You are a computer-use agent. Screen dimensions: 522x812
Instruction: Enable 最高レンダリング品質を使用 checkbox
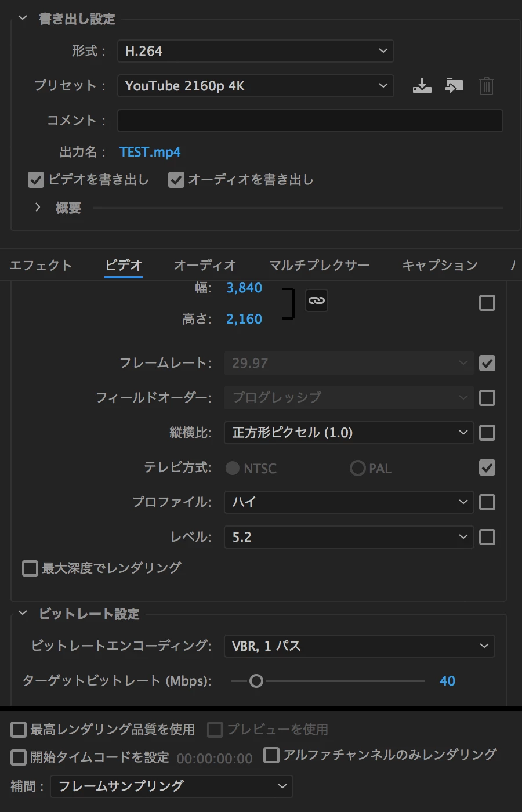click(x=19, y=730)
